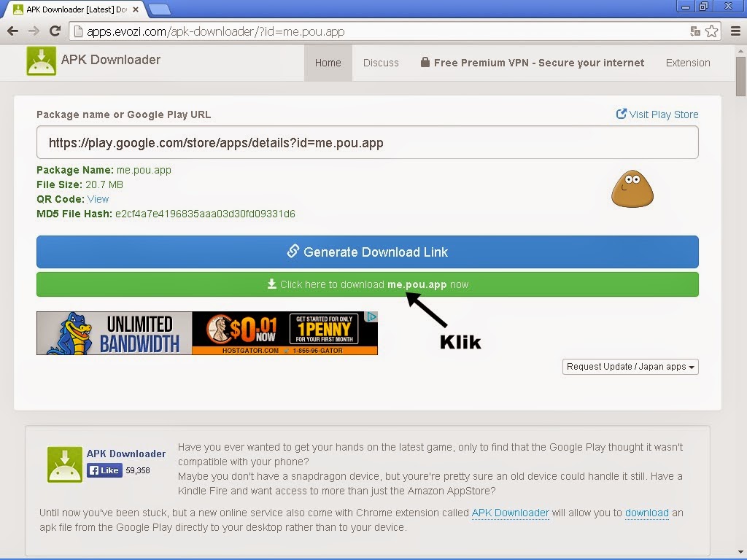Click the padlock icon beside Free Premium VPN
Screen dimensions: 747x560
click(x=425, y=62)
